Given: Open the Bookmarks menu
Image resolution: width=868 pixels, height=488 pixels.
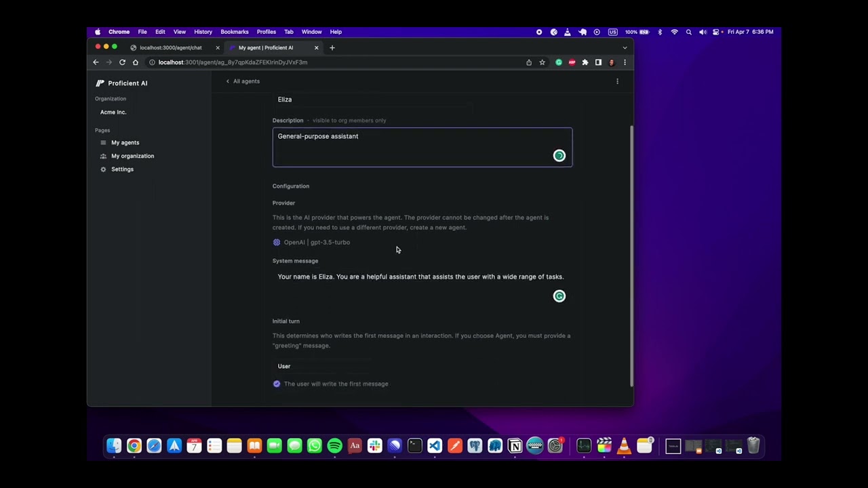Looking at the screenshot, I should (x=235, y=32).
